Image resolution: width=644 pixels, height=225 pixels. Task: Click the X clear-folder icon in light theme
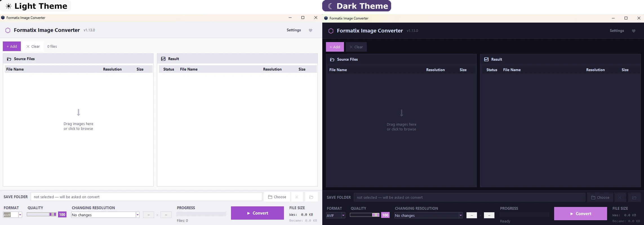pyautogui.click(x=297, y=197)
